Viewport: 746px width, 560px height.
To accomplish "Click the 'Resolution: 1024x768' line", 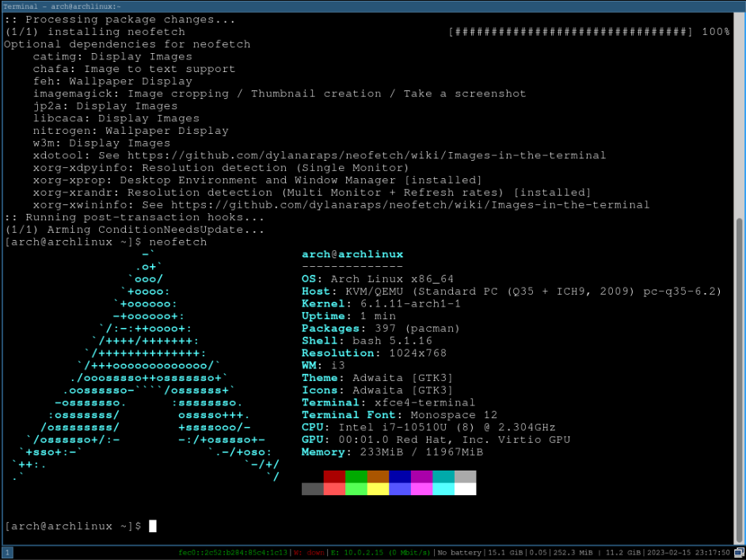I will coord(374,353).
